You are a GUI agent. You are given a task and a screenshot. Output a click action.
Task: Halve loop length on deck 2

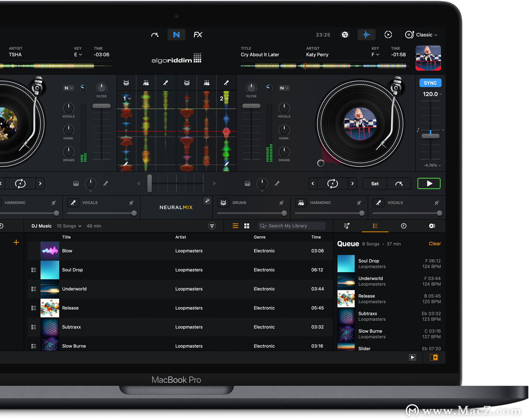click(313, 183)
